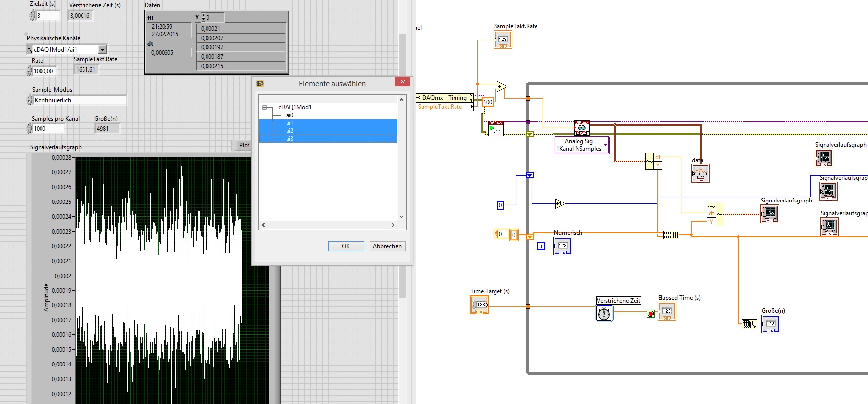Click the loop stop condition terminal
This screenshot has height=404, width=868.
(x=651, y=314)
